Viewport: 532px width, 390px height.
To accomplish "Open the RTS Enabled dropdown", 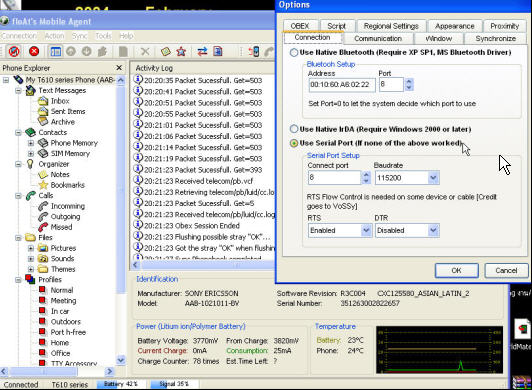I will pos(366,230).
